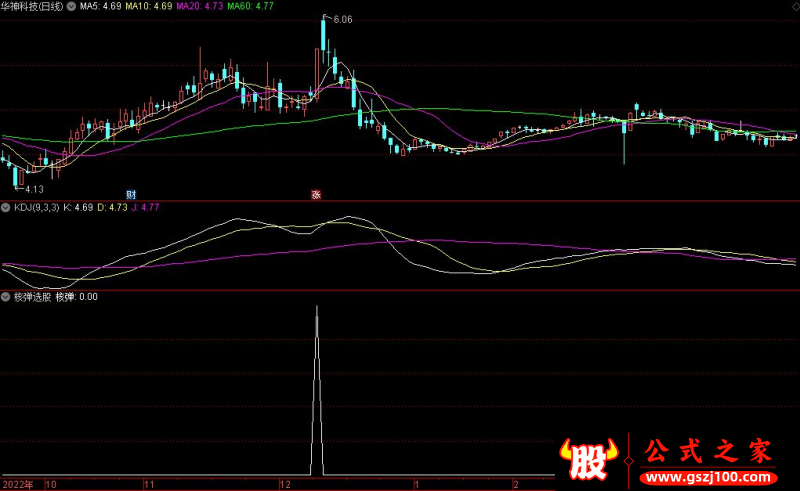Select the month 12 time axis marker
The height and width of the screenshot is (491, 800).
coord(285,484)
